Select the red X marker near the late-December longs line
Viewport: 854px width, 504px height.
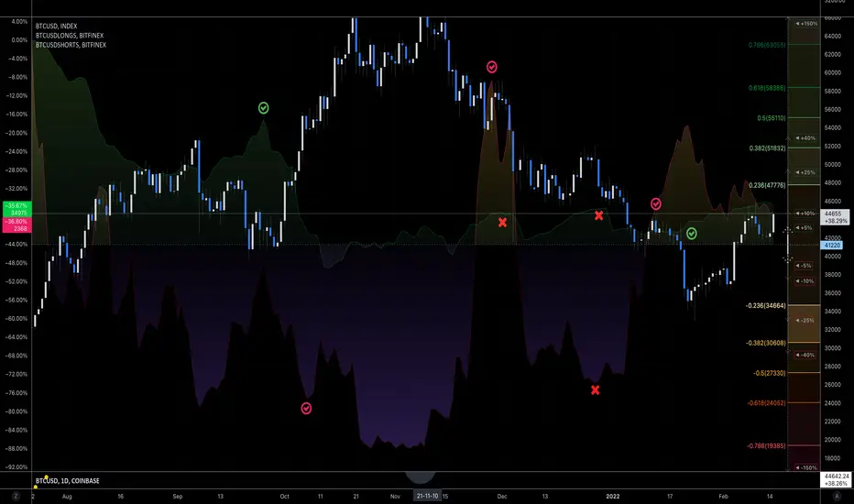click(598, 215)
